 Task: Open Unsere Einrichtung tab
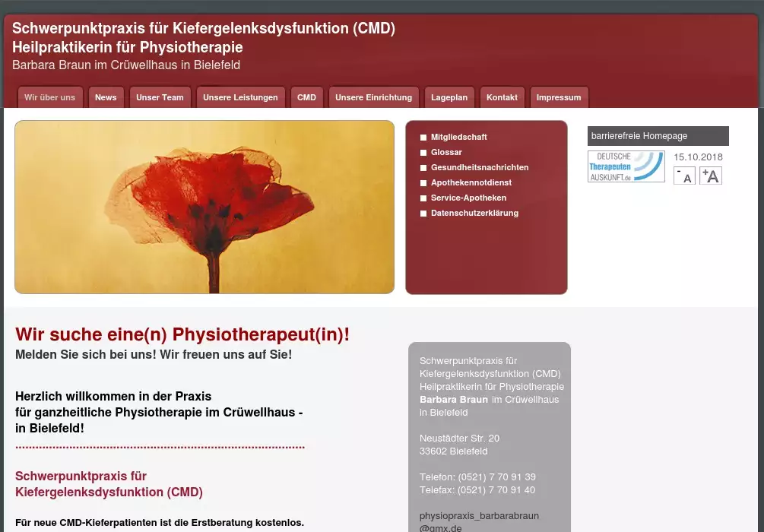pos(373,97)
